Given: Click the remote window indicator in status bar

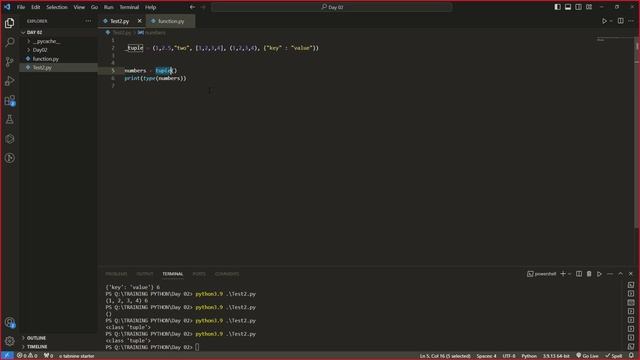Looking at the screenshot, I should (x=7, y=356).
